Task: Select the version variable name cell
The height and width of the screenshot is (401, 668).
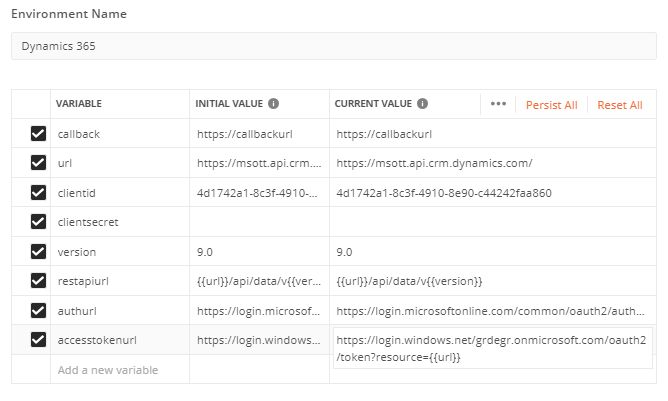Action: point(120,252)
